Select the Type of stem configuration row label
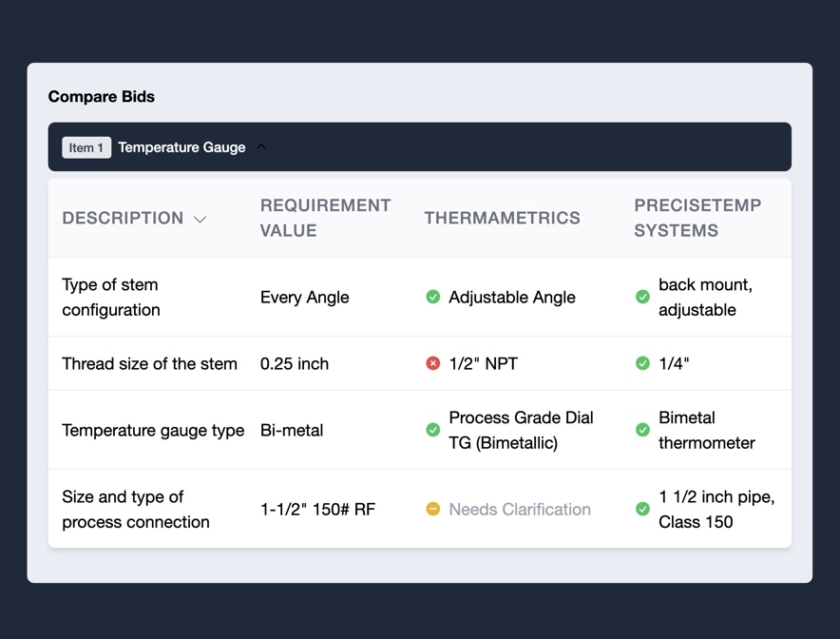Image resolution: width=840 pixels, height=639 pixels. (x=111, y=297)
